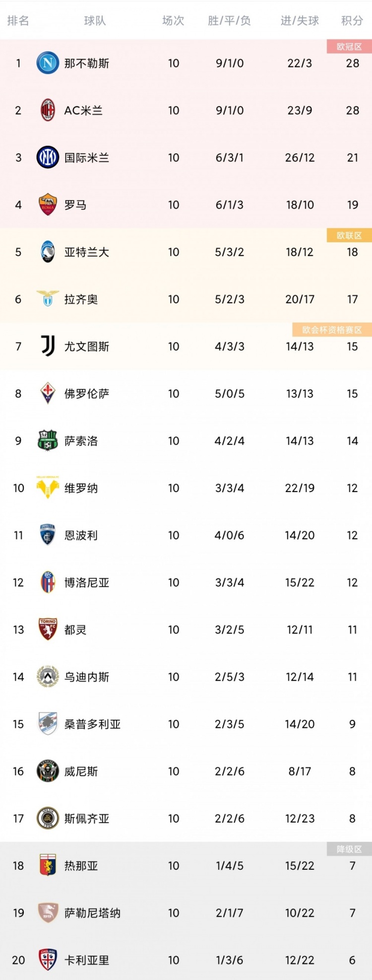The height and width of the screenshot is (980, 372).
Task: Select the 欧会杯资格赛区 label
Action: click(x=332, y=330)
